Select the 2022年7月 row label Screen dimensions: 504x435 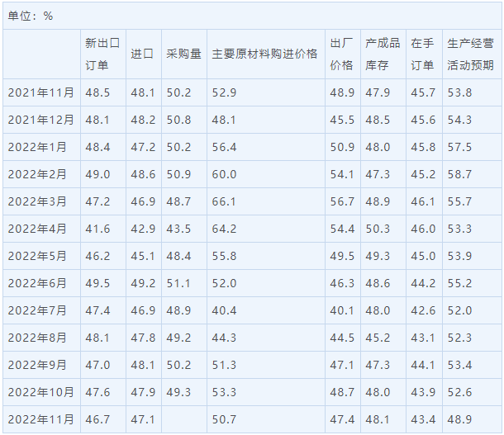pyautogui.click(x=37, y=311)
